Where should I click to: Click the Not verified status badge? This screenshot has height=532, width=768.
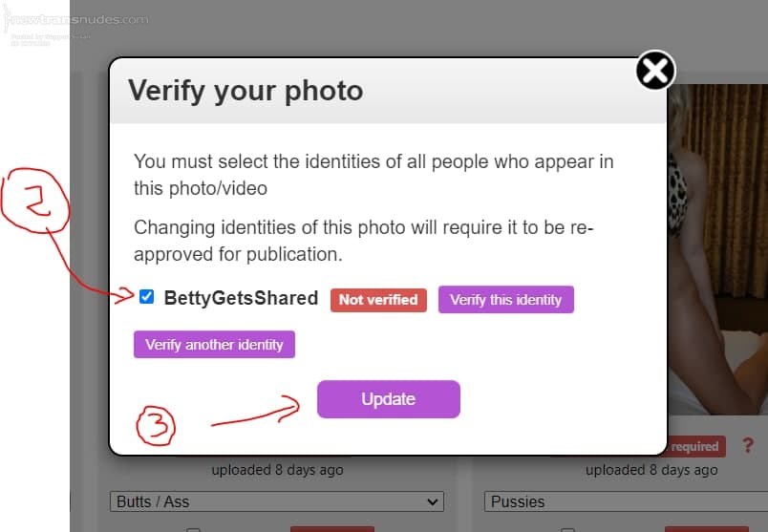pos(378,299)
